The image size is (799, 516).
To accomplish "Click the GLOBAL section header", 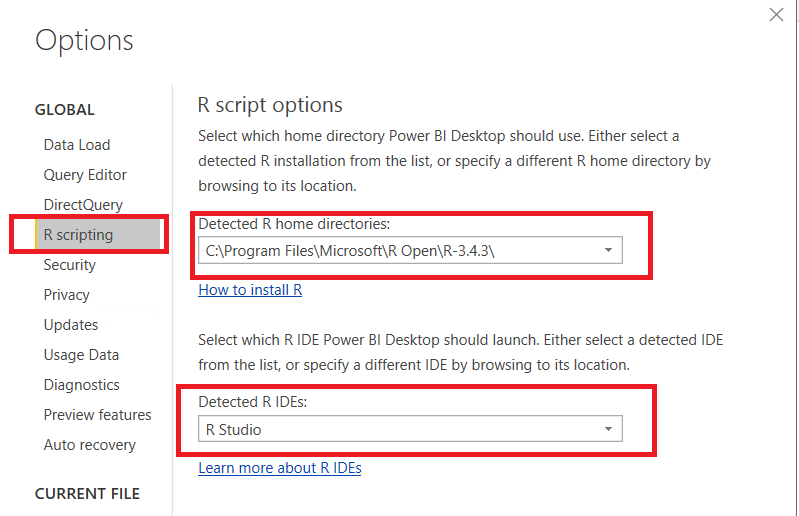I will 65,110.
